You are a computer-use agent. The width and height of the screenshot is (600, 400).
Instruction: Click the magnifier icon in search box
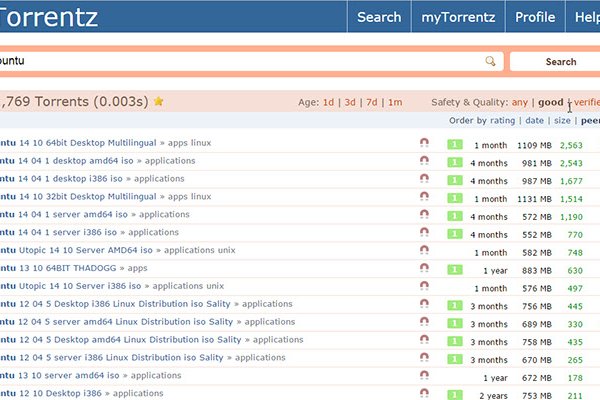point(490,62)
